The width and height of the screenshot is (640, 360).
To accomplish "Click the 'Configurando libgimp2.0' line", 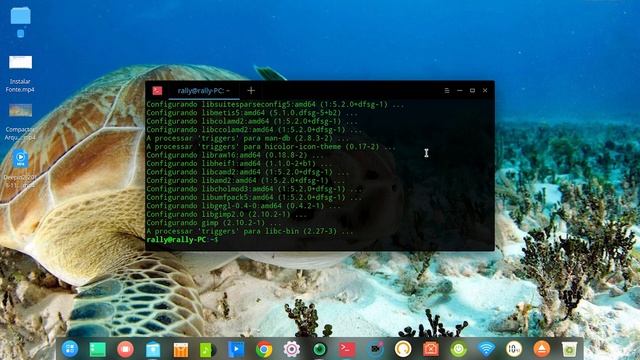I will point(227,214).
